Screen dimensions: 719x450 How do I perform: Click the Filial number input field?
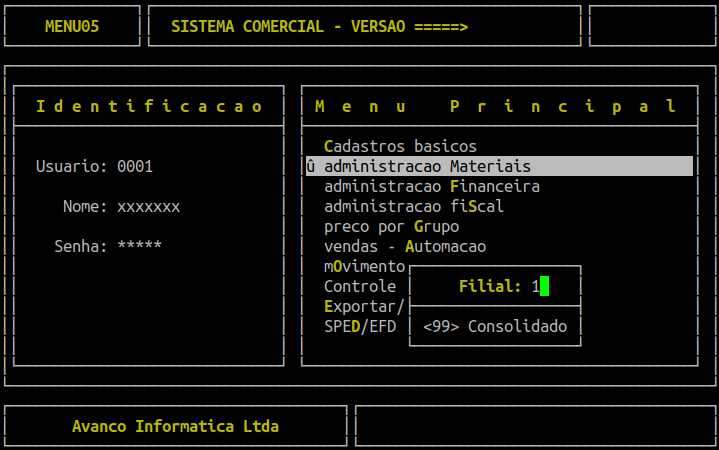pyautogui.click(x=540, y=286)
